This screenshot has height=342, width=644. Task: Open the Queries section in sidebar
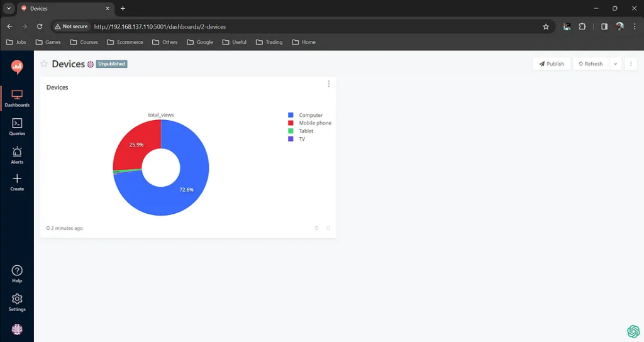pos(17,126)
